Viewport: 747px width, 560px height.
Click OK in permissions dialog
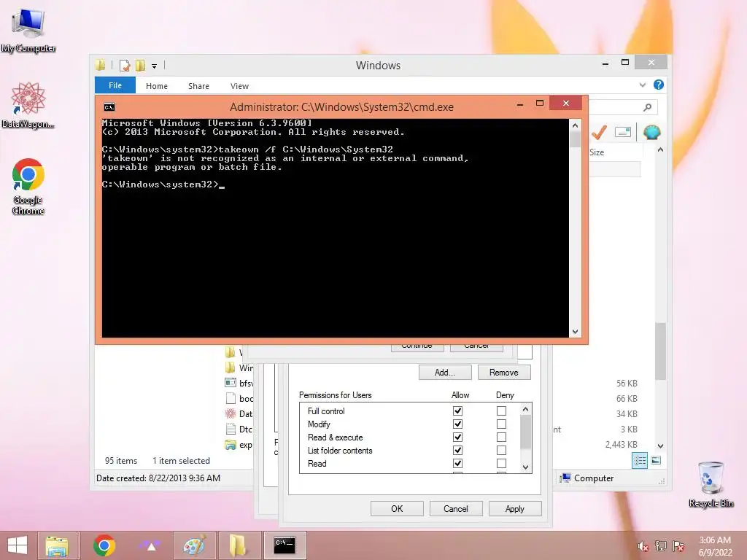point(397,508)
